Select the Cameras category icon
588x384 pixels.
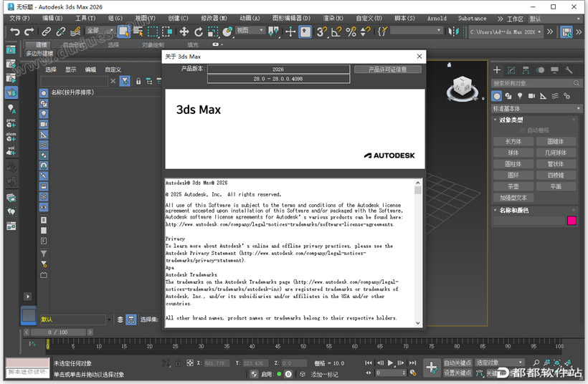tap(531, 96)
